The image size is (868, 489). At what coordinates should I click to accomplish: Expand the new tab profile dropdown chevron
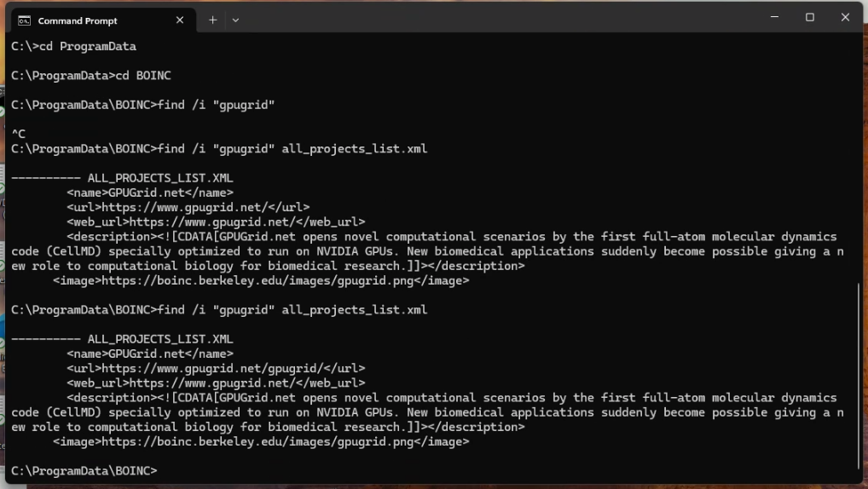click(x=236, y=20)
